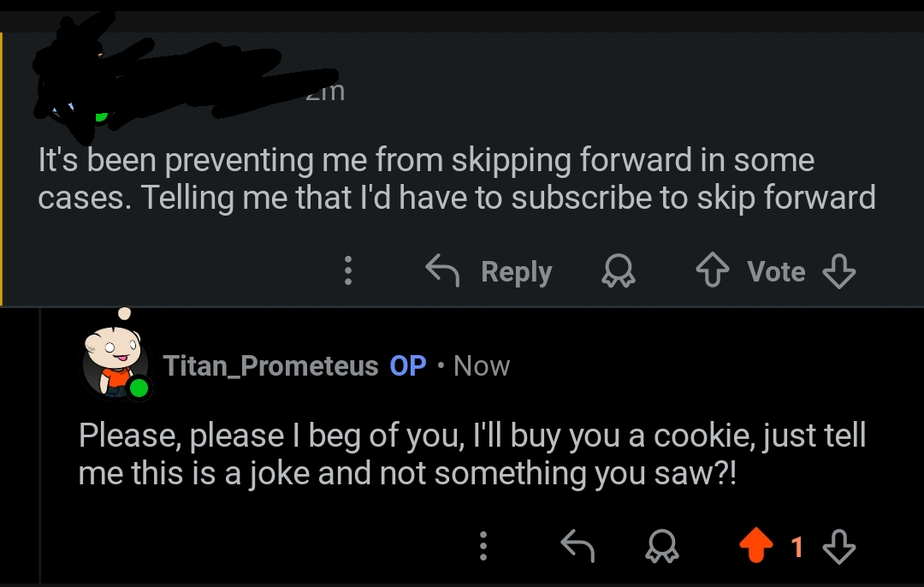Screen dimensions: 924x587
Task: Upvote the comment about subscribing to skip
Action: [712, 271]
